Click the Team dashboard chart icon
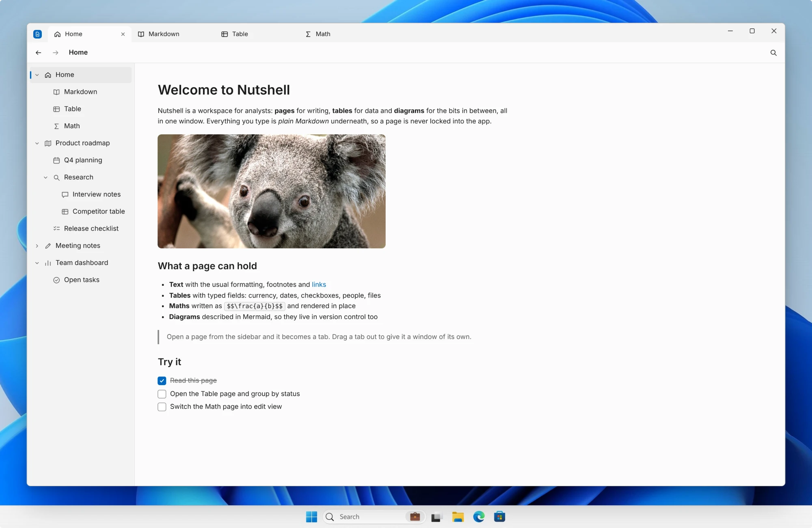 click(48, 263)
